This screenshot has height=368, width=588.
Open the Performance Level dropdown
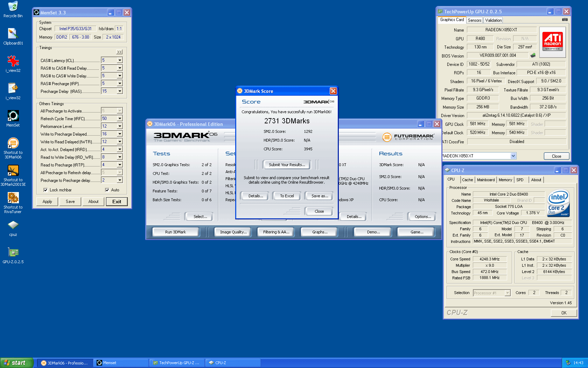point(120,126)
